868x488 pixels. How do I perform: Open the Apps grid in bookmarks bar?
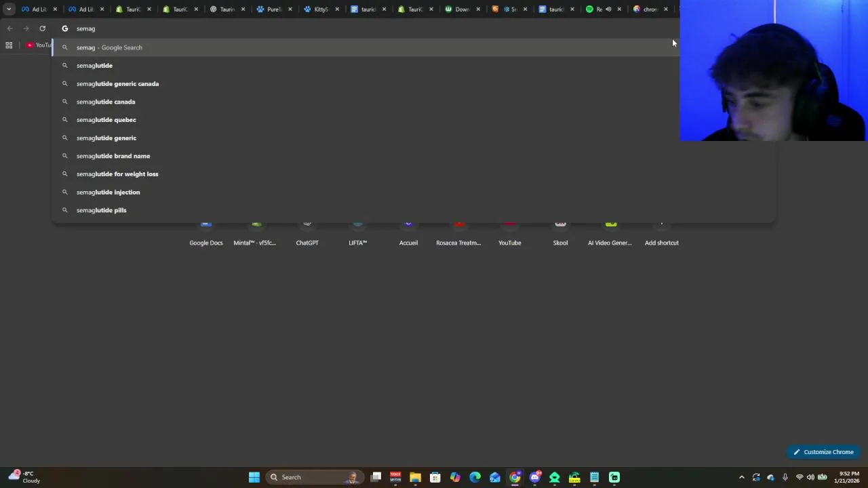coord(9,45)
